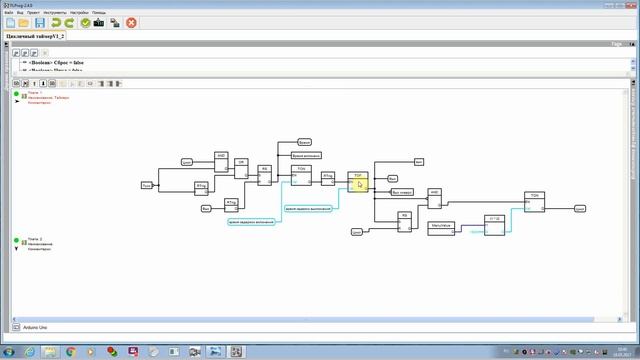Save project with the blue floppy disk icon
This screenshot has height=360, width=640.
pyautogui.click(x=40, y=23)
